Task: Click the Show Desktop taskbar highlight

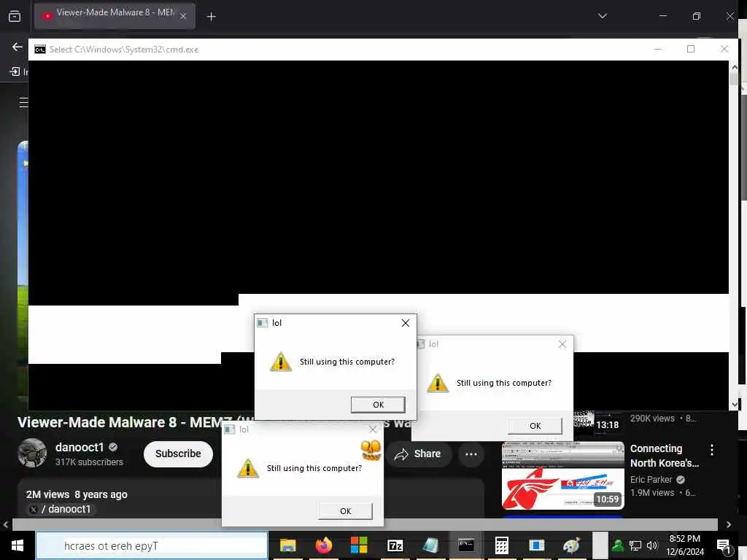Action: pos(600,545)
